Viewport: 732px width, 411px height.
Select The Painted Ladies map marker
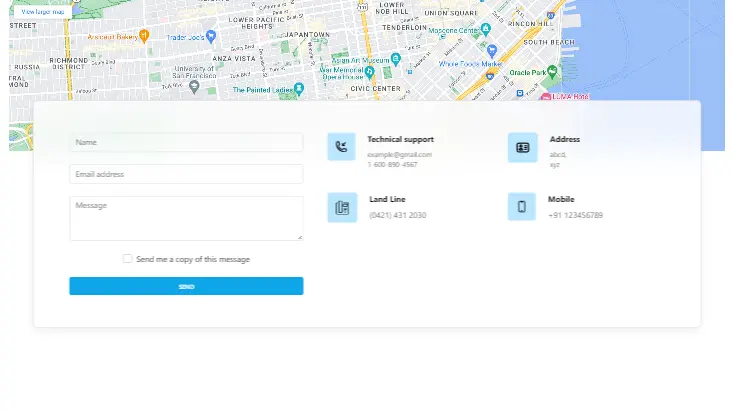[x=298, y=89]
